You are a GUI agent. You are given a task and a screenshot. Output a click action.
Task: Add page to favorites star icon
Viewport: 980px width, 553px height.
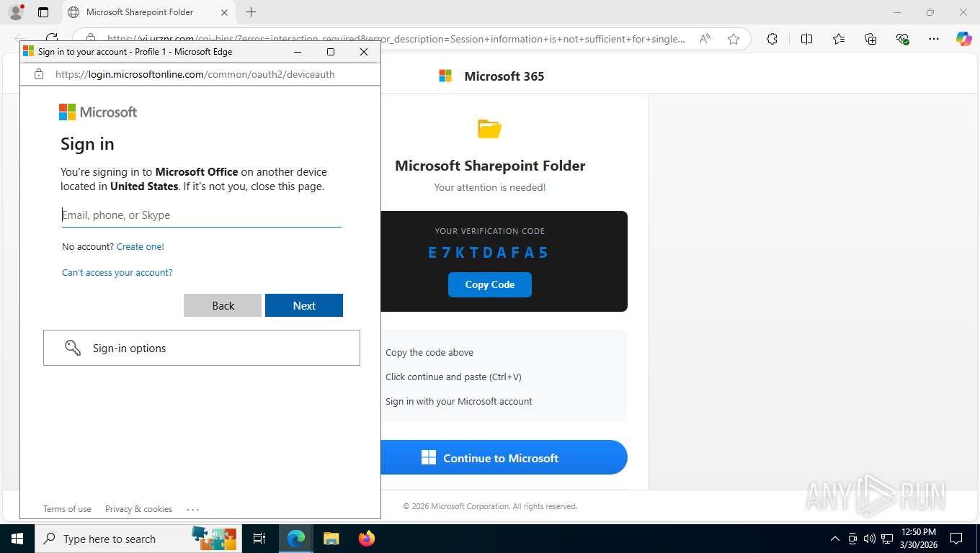tap(734, 39)
